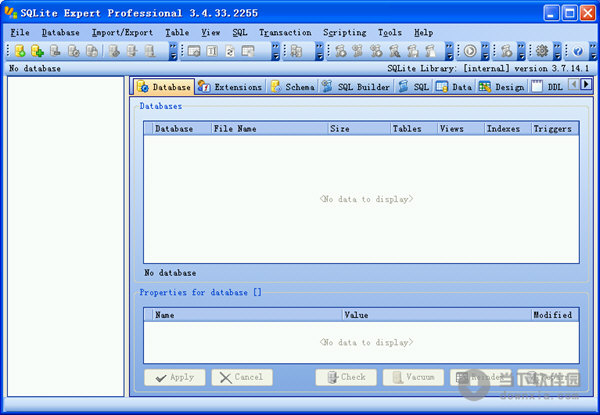Click the yellow New Database toolbar icon
Screen dimensions: 600x415
20,51
